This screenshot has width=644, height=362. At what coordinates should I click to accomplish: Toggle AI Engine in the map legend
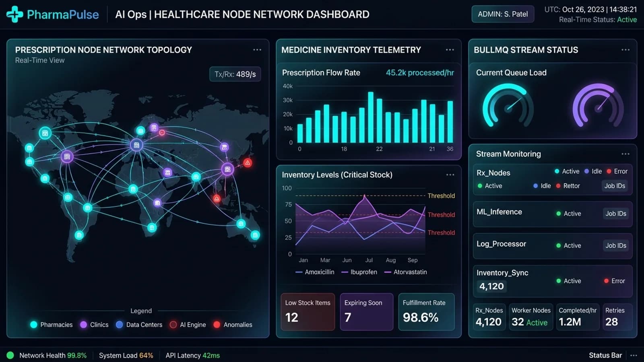tap(188, 325)
